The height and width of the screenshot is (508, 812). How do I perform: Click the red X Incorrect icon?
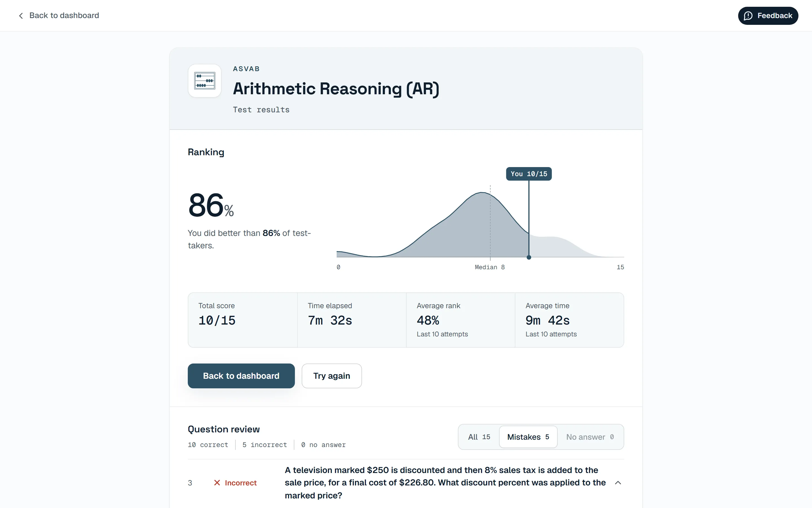click(x=217, y=483)
